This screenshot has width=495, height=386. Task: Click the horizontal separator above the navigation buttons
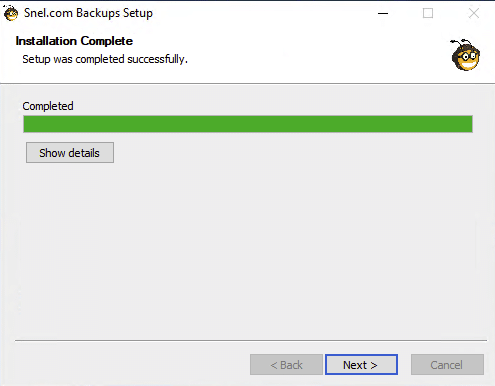coord(251,340)
